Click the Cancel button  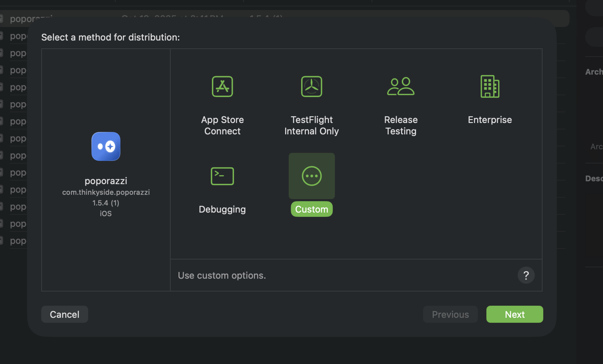(x=65, y=314)
